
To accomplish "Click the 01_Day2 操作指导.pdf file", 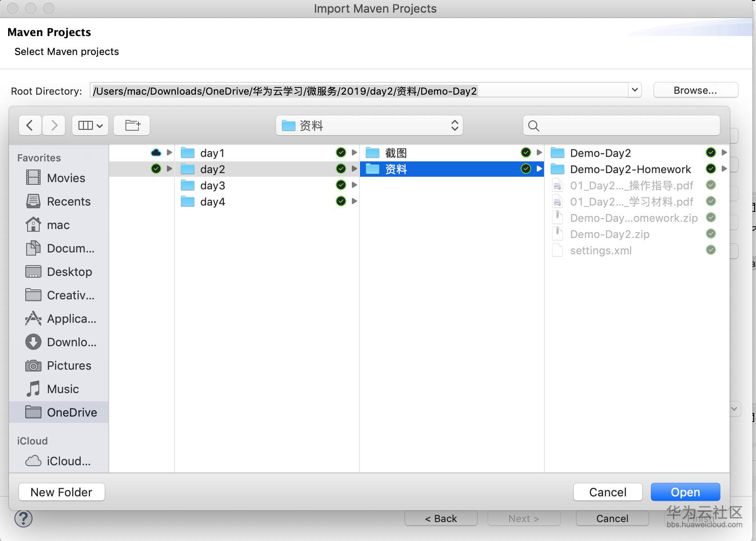I will click(x=637, y=185).
